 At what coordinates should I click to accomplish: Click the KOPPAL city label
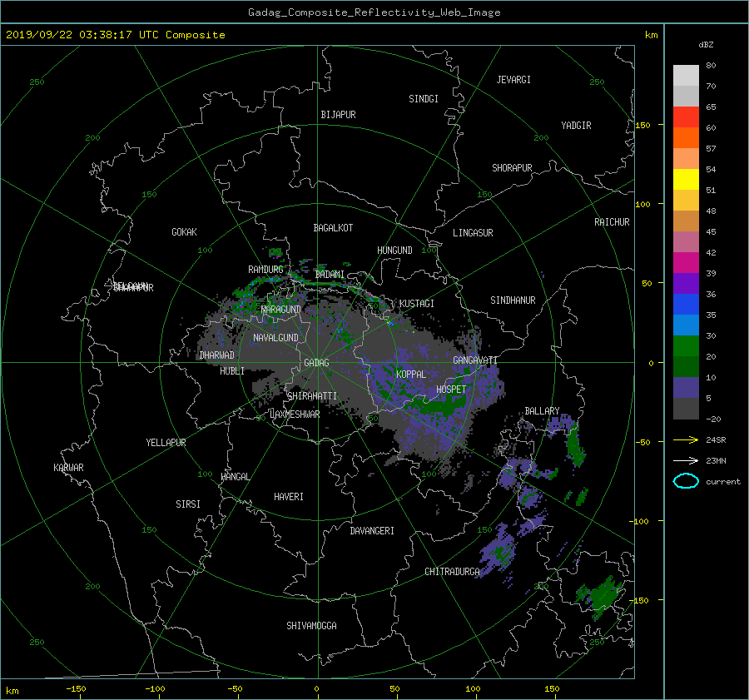(x=411, y=374)
